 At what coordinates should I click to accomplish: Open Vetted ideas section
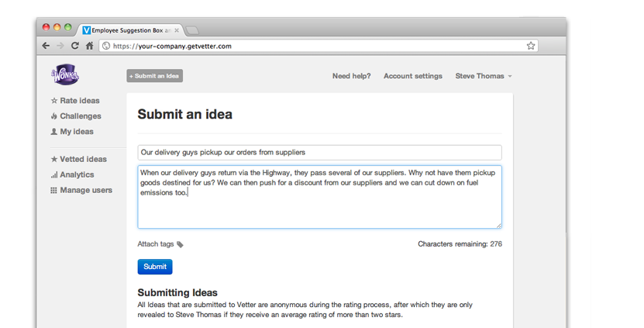tap(79, 159)
